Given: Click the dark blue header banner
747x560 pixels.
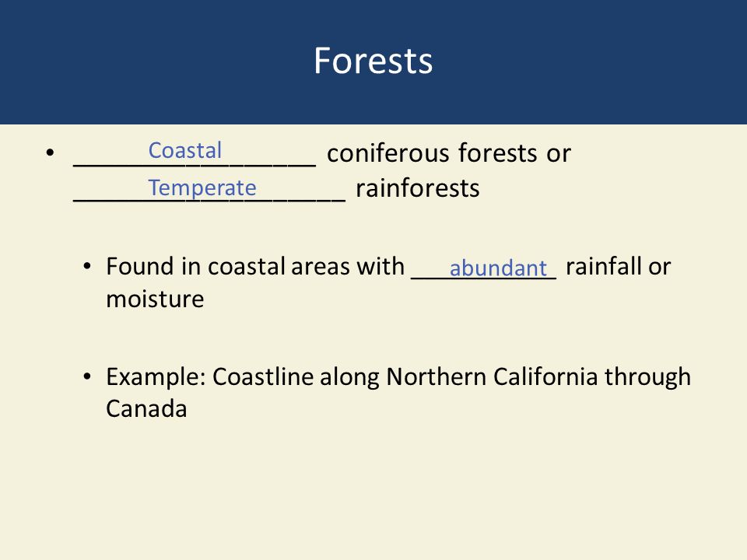Looking at the screenshot, I should coord(373,62).
